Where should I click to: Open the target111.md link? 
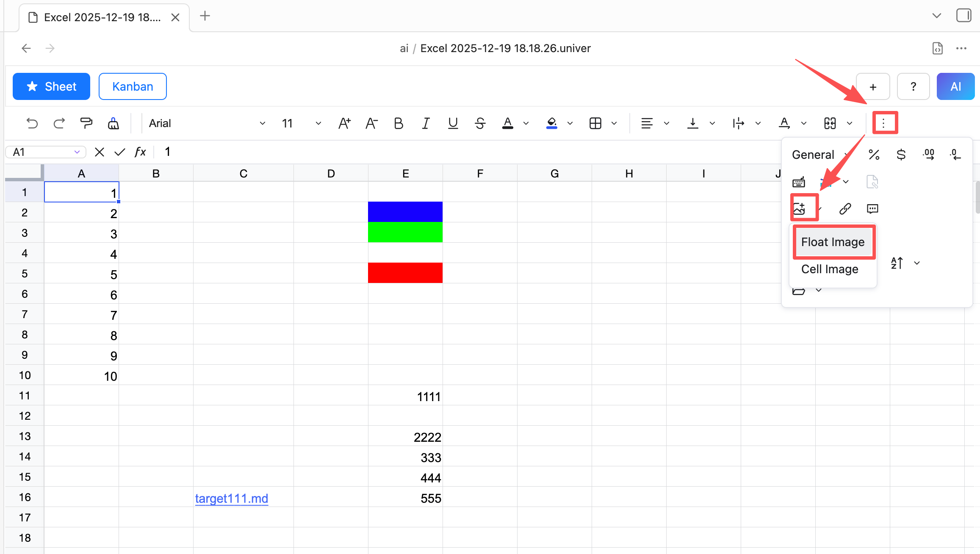point(231,498)
